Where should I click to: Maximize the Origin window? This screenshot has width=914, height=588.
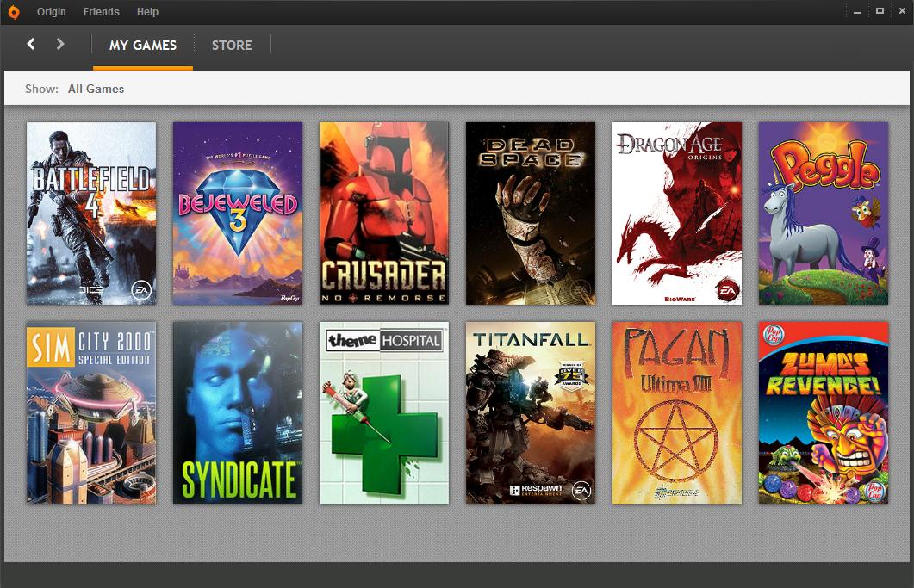coord(880,11)
